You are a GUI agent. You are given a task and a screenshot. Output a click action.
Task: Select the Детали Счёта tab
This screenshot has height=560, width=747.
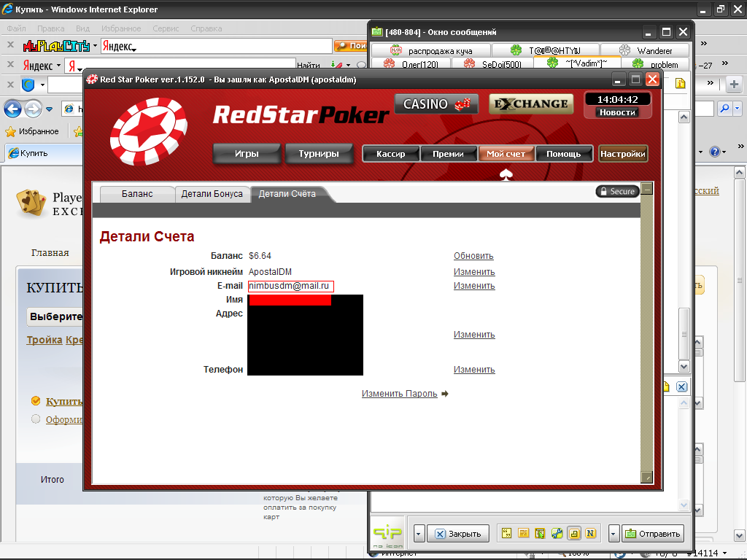pos(287,194)
